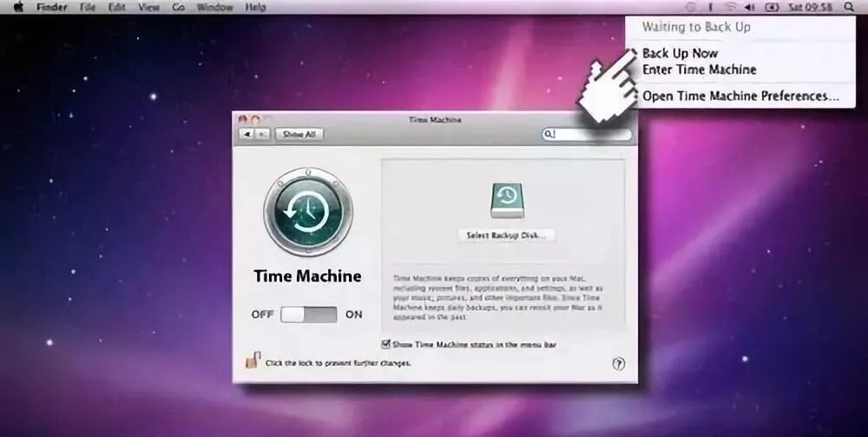Open the Window menu
Viewport: 868px width, 437px height.
(214, 7)
